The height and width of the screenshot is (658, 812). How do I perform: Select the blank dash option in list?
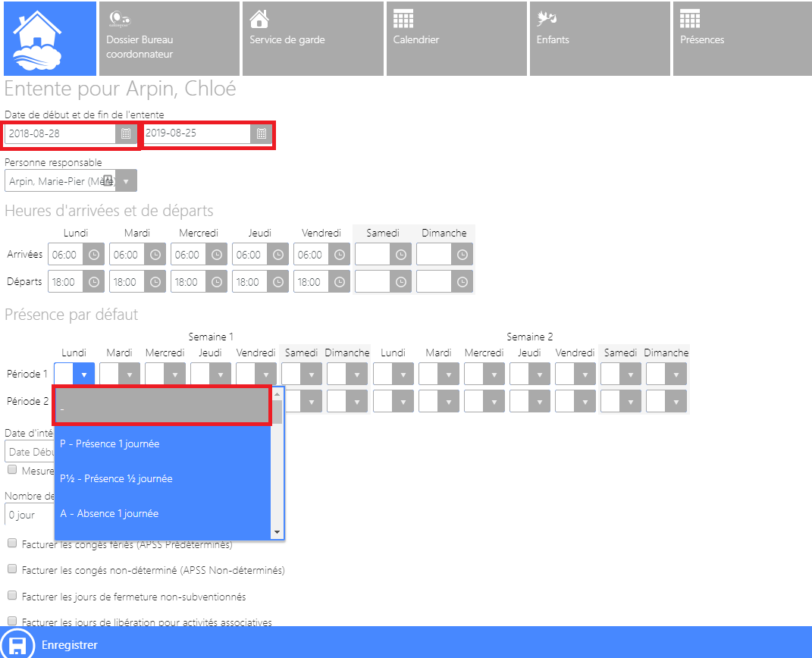pyautogui.click(x=162, y=406)
